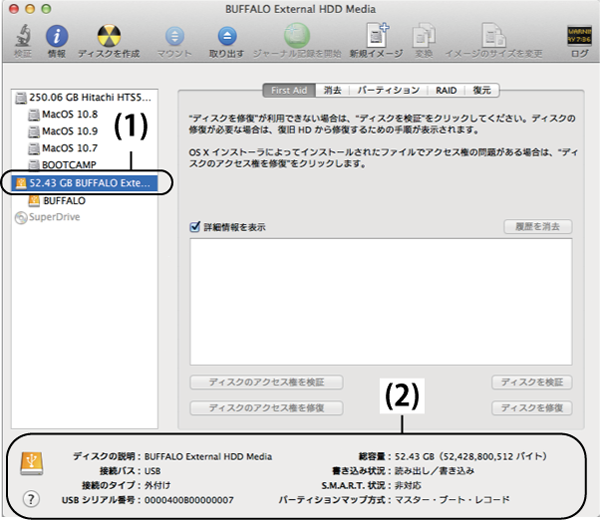The image size is (600, 520).
Task: Click the help question mark button
Action: [31, 499]
